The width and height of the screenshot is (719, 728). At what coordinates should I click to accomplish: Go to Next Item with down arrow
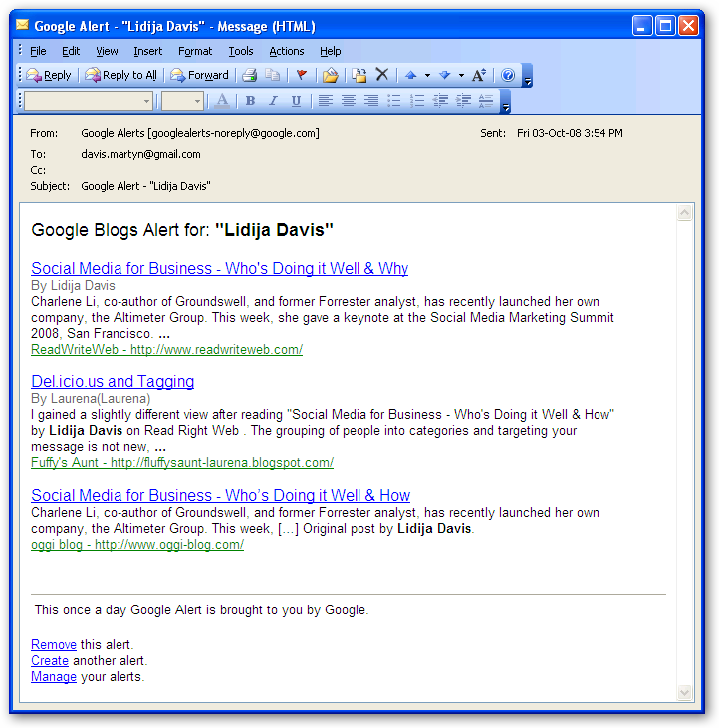tap(445, 75)
